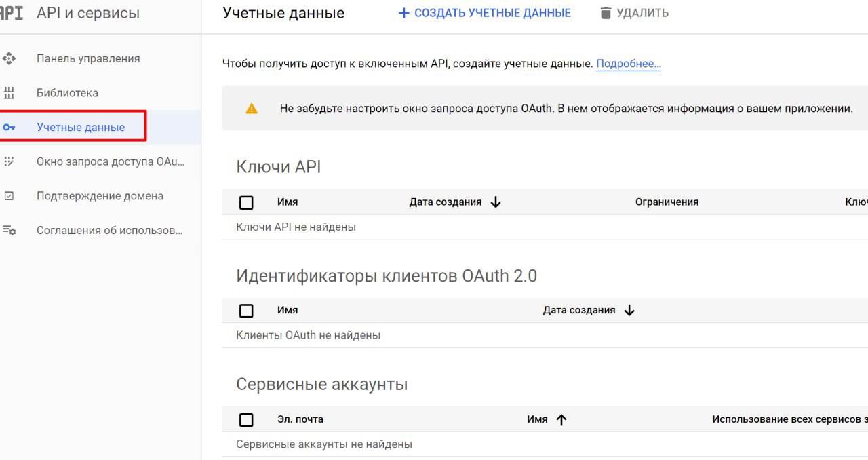Click Сервисные аккаунты не найдены text
Image resolution: width=868 pixels, height=460 pixels.
coord(324,444)
